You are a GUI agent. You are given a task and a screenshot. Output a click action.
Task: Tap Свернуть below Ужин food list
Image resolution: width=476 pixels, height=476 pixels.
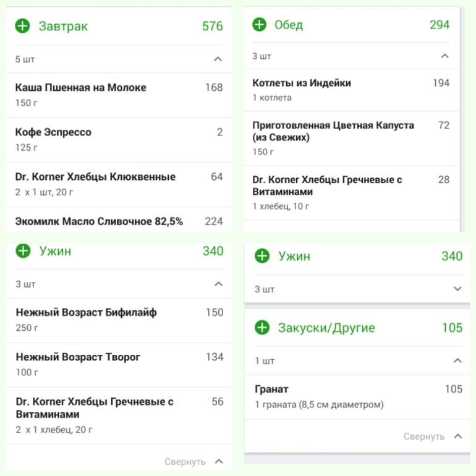[194, 462]
